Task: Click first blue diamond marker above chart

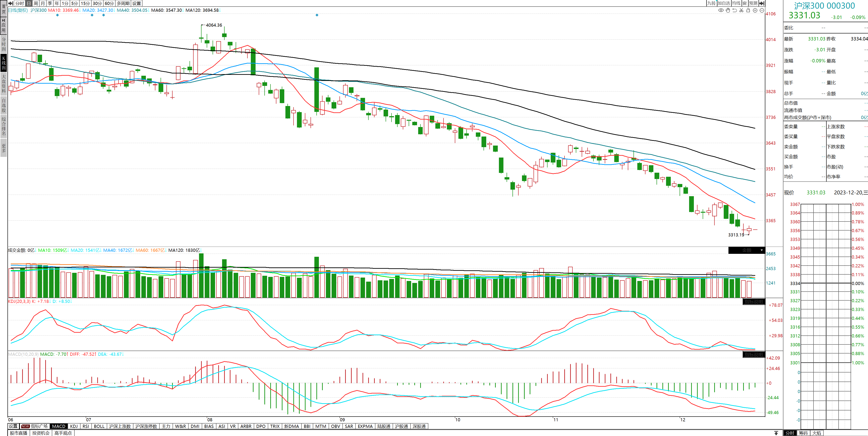Action: (57, 15)
